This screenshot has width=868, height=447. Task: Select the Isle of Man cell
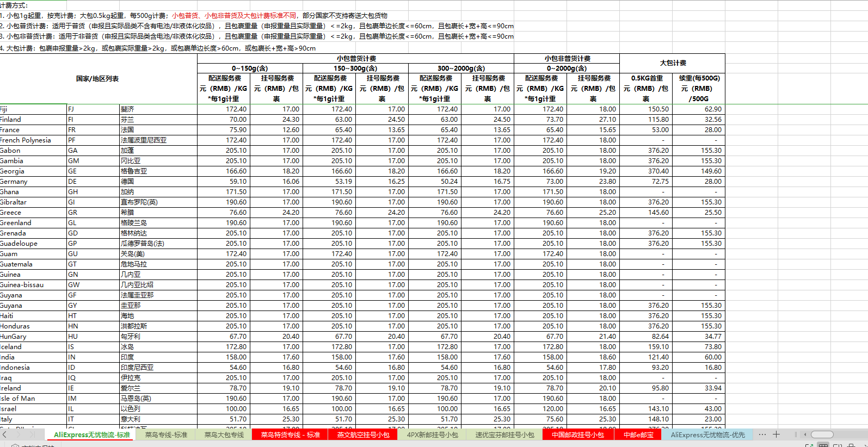[33, 399]
